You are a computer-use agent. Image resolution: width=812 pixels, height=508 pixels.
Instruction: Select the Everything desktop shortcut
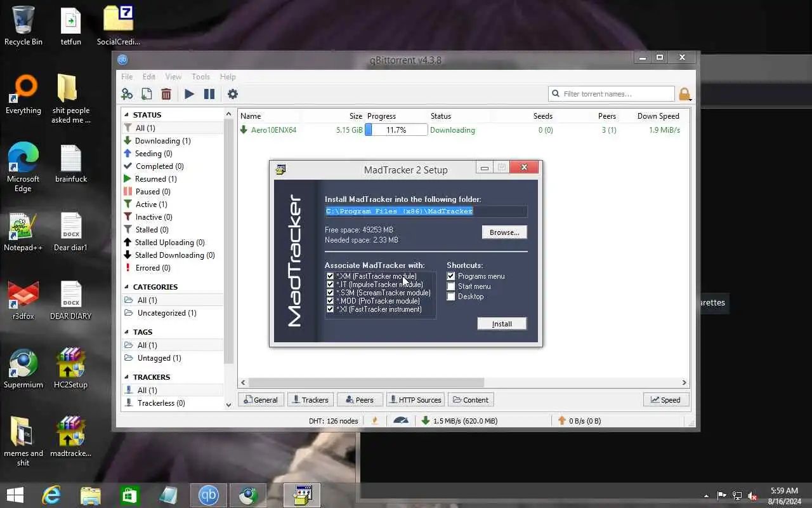coord(23,95)
